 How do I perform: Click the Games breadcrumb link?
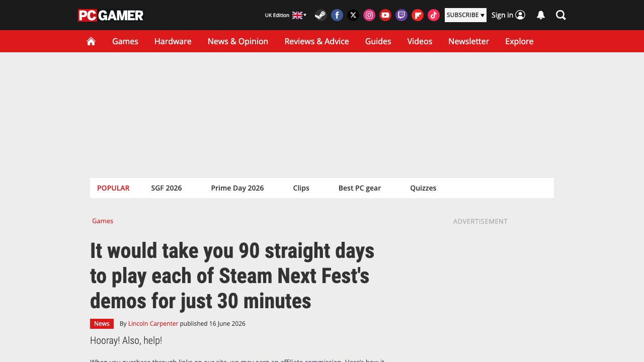click(x=103, y=221)
